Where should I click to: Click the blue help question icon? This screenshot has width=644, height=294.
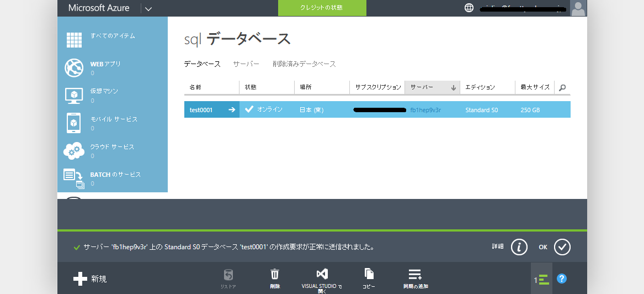pyautogui.click(x=562, y=279)
